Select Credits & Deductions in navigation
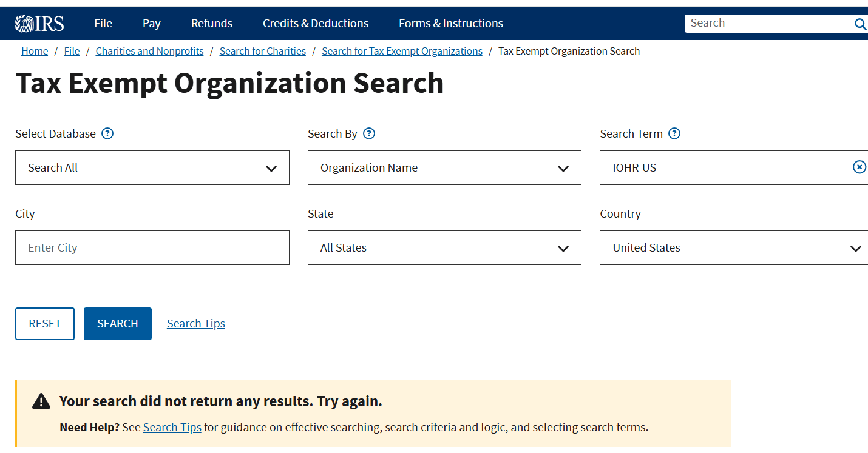Viewport: 868px width, 453px height. click(x=316, y=24)
